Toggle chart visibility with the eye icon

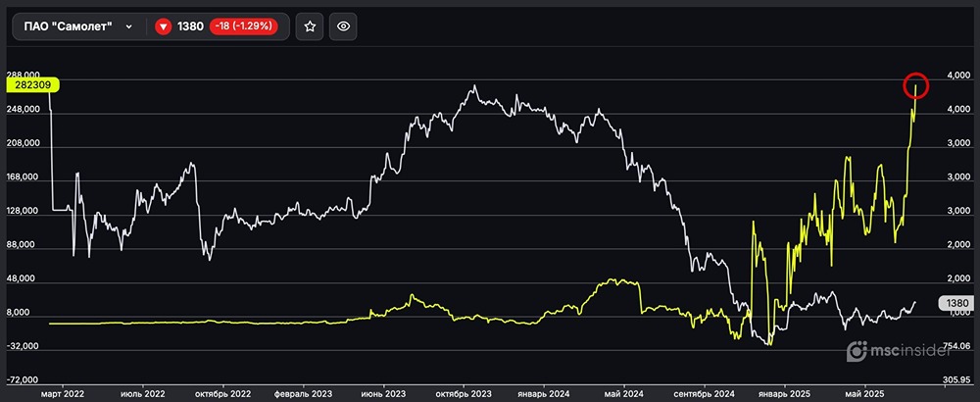[x=343, y=26]
